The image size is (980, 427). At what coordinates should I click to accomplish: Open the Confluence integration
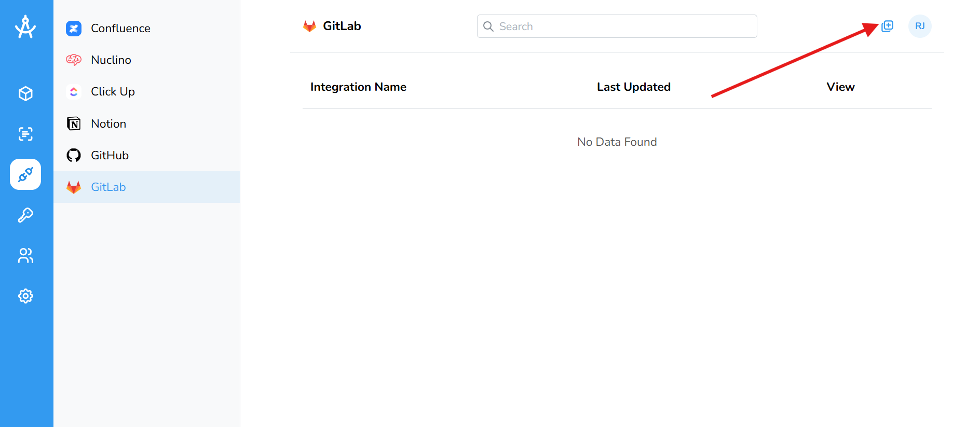120,28
